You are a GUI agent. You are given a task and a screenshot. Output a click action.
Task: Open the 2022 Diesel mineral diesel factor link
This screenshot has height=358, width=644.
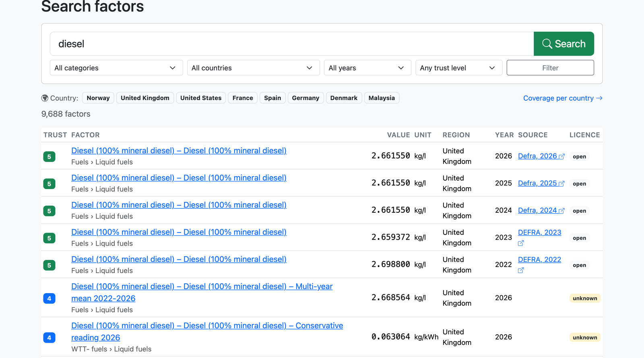(x=179, y=259)
